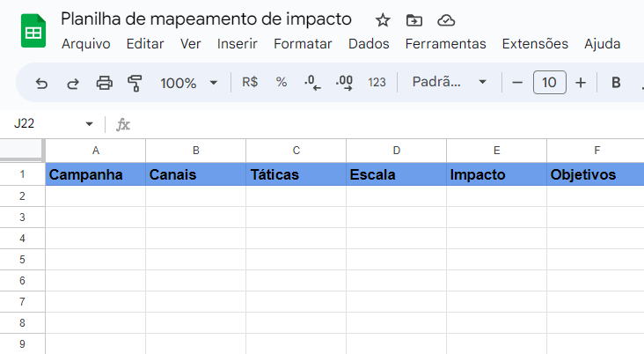Format as currency R$
This screenshot has width=644, height=354.
(250, 82)
